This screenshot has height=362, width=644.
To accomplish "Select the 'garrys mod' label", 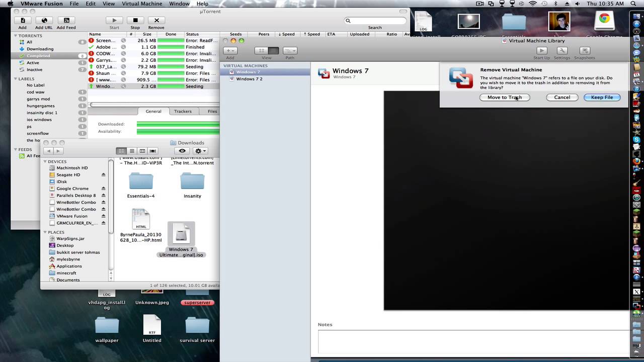I will [38, 99].
